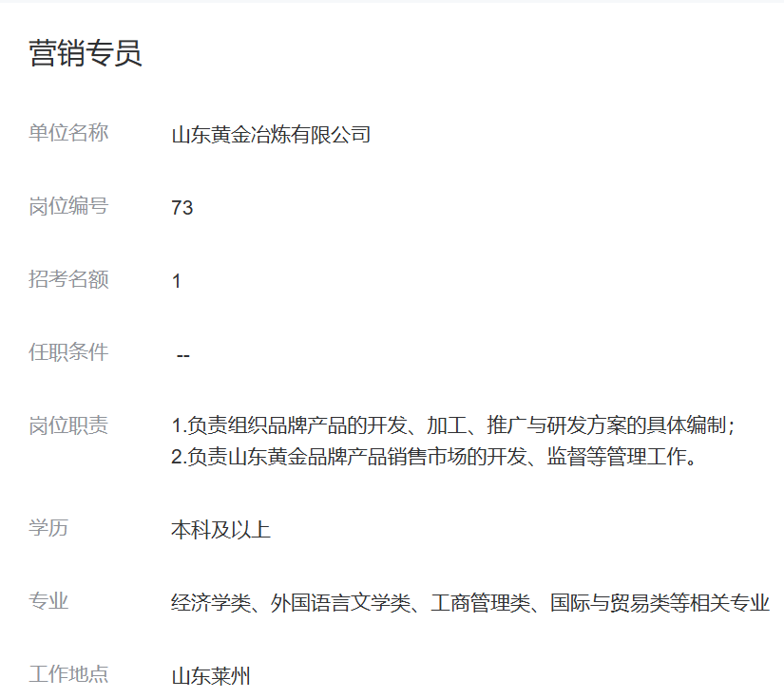Screen dimensions: 784x698
Task: Click the 学历 label
Action: click(48, 528)
